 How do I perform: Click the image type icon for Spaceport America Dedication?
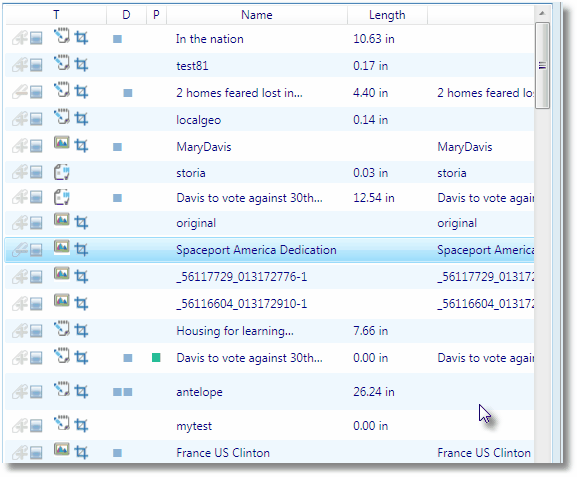[62, 247]
